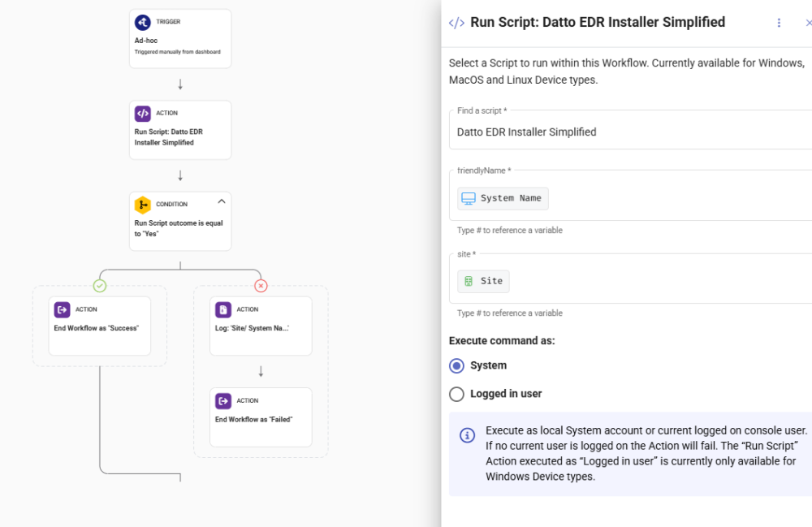Click the site input field
Viewport: 812px width, 527px height.
click(x=630, y=279)
